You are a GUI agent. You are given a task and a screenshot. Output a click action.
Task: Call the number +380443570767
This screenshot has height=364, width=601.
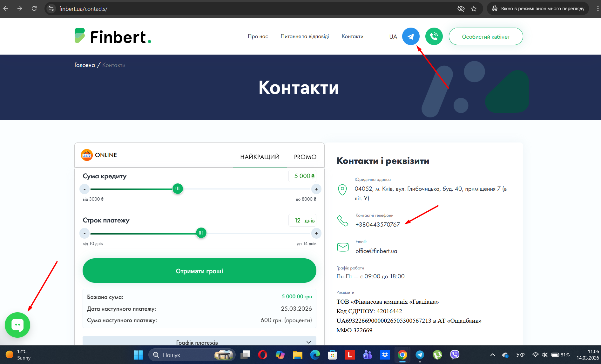coord(377,225)
